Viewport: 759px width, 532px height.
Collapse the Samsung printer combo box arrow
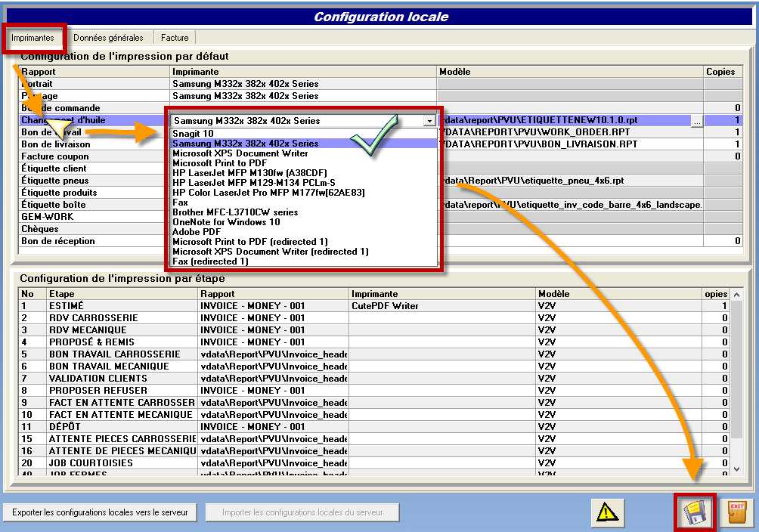(x=429, y=121)
